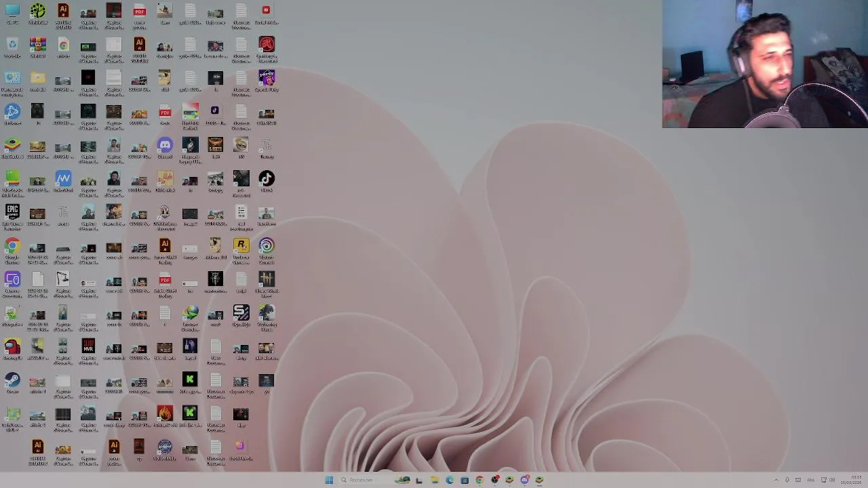Select the Notepad++ desktop shortcut
This screenshot has height=488, width=868.
tap(12, 316)
